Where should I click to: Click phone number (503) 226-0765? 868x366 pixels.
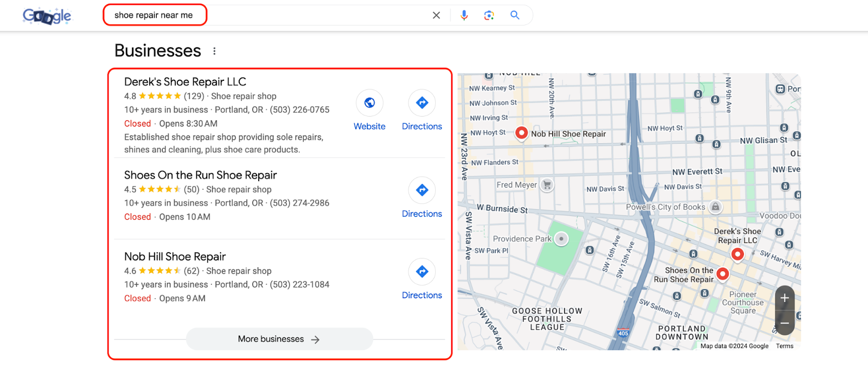coord(299,110)
